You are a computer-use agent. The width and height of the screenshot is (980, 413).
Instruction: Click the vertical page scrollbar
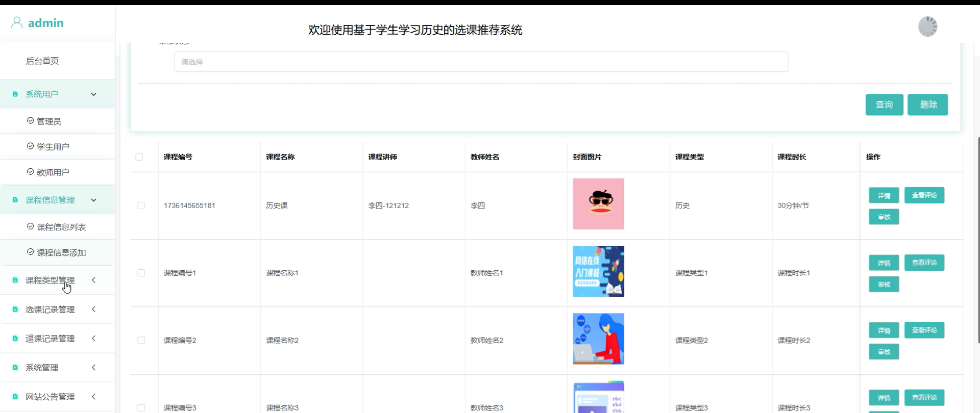[x=978, y=240]
